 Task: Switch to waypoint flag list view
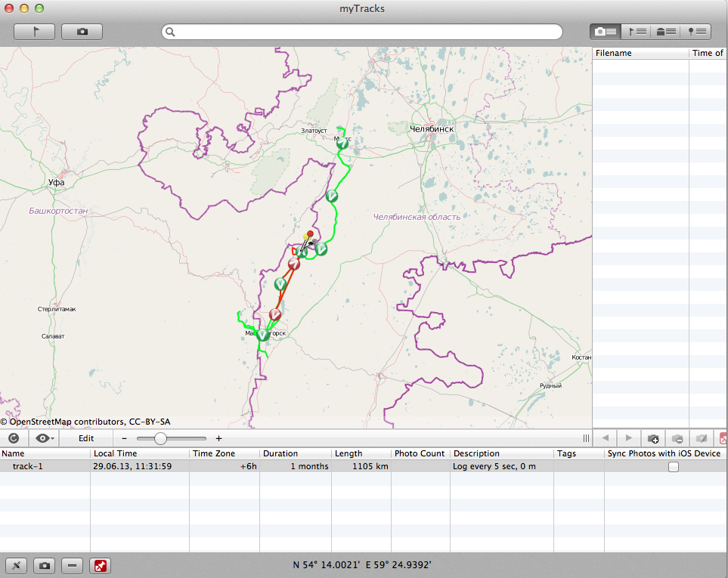(636, 32)
